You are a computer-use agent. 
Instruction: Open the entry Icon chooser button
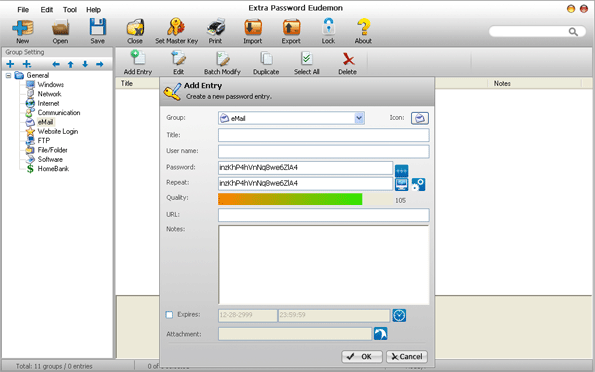pyautogui.click(x=420, y=118)
